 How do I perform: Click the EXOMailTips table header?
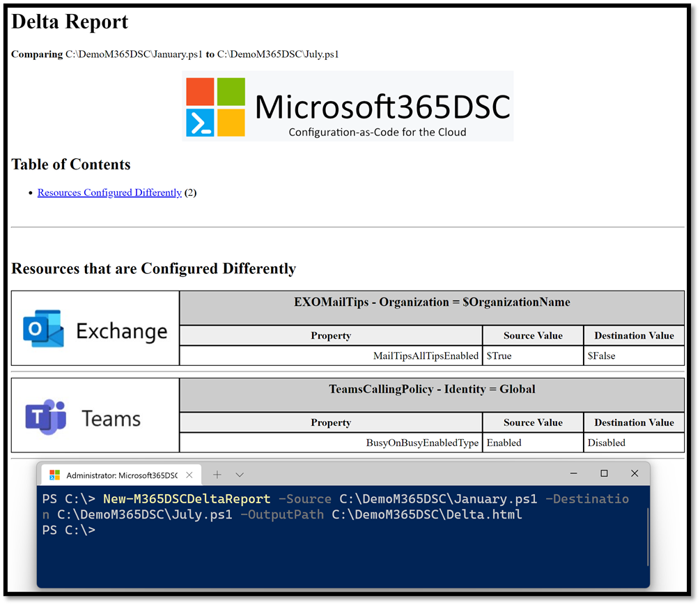pyautogui.click(x=432, y=308)
